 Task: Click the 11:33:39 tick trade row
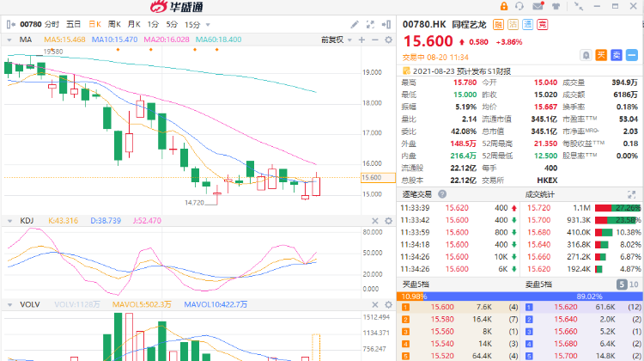click(459, 208)
